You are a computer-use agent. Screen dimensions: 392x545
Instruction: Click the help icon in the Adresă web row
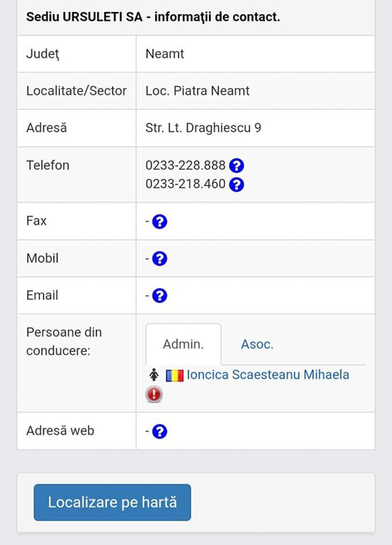coord(159,431)
